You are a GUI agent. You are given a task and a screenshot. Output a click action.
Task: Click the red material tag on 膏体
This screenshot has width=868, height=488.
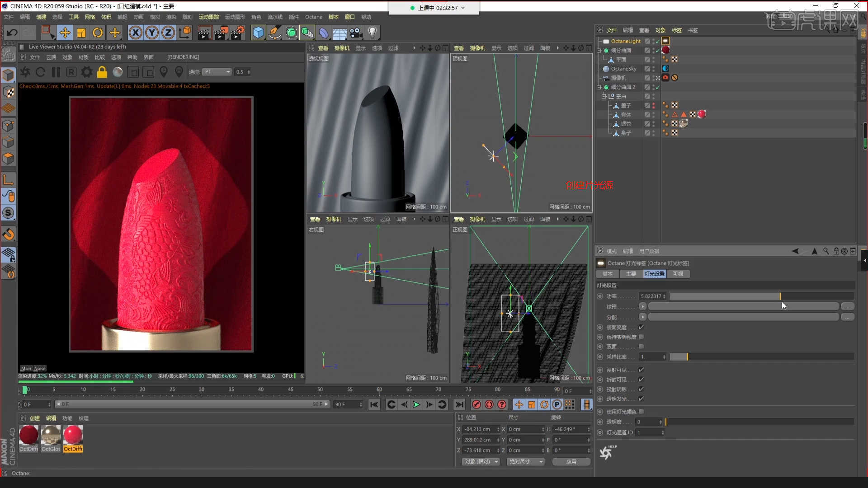(x=702, y=114)
